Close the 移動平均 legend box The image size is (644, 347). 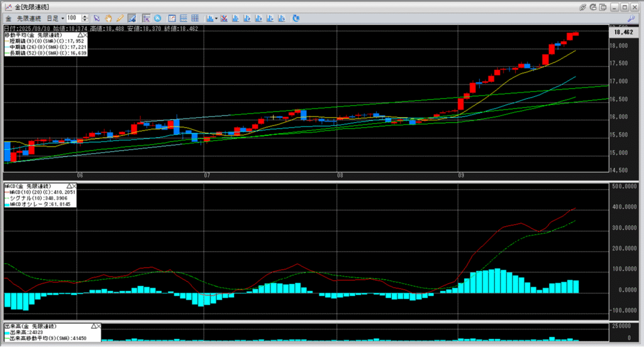(84, 35)
